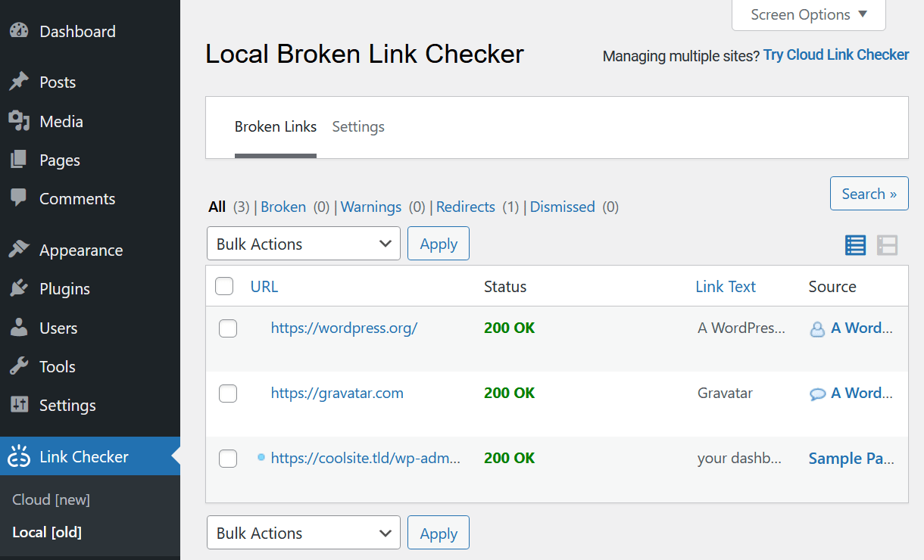924x560 pixels.
Task: Open Dashboard in the sidebar menu
Action: [90, 31]
